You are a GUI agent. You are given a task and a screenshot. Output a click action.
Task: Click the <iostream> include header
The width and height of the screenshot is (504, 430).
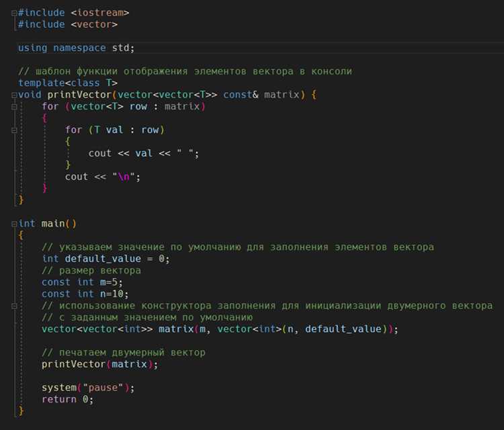click(100, 13)
